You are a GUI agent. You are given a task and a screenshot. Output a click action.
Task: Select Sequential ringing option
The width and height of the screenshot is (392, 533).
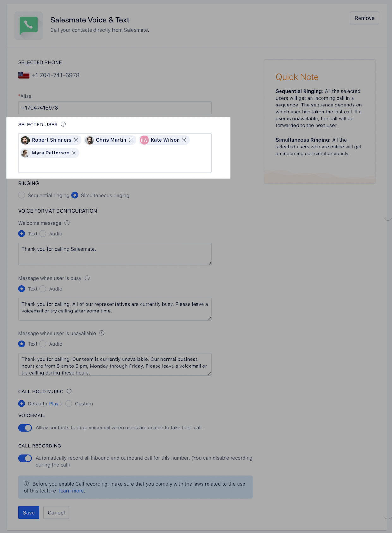(21, 195)
